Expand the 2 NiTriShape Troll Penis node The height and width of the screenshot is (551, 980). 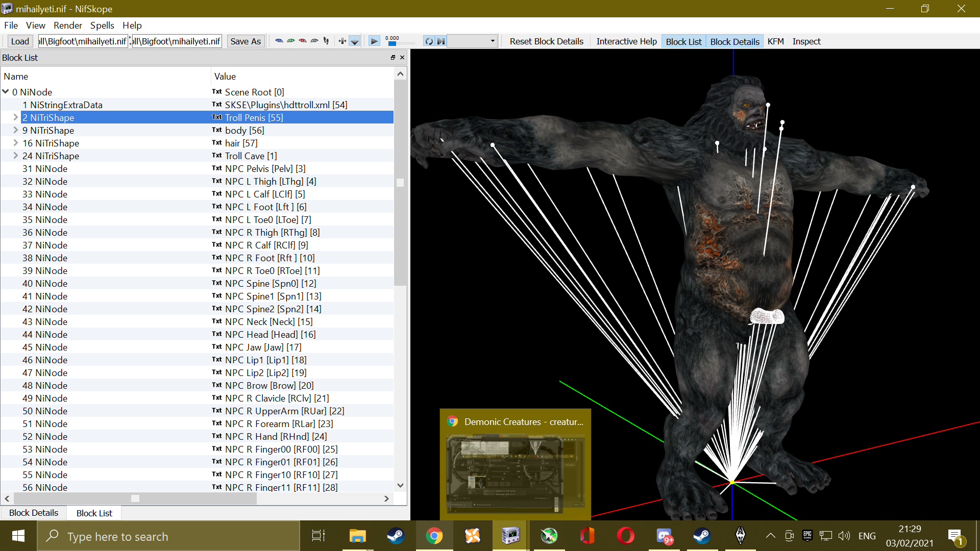[x=15, y=117]
